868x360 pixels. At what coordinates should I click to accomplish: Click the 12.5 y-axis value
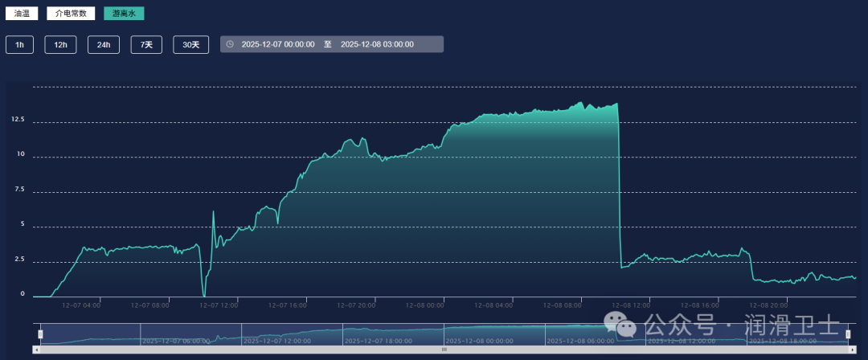tap(18, 120)
